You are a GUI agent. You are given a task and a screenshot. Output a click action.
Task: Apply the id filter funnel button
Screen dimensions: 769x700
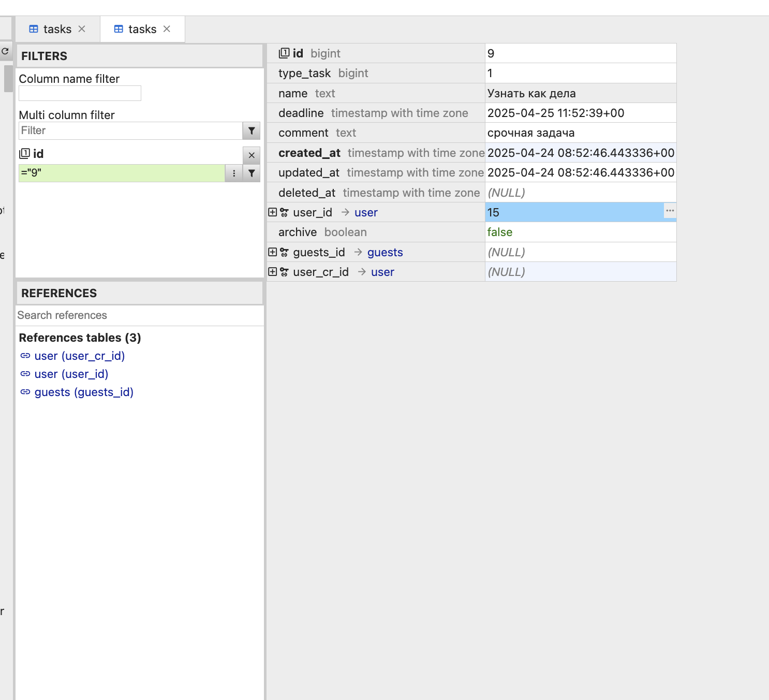coord(252,173)
